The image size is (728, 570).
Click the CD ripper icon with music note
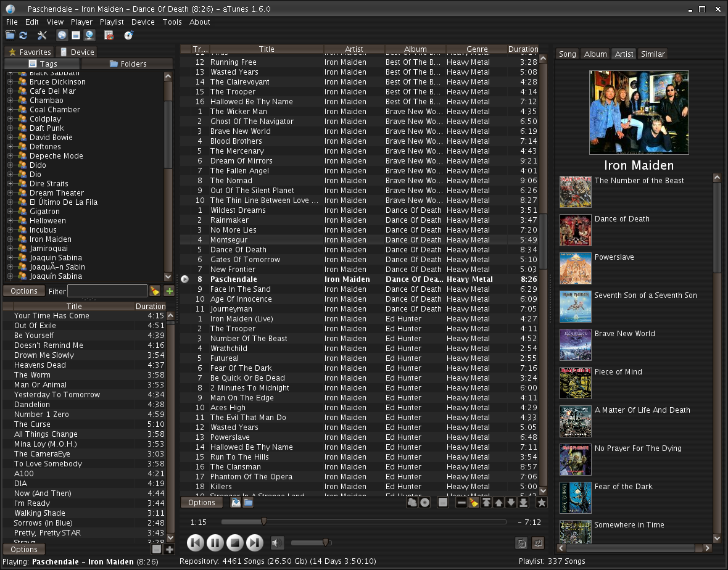tap(128, 36)
